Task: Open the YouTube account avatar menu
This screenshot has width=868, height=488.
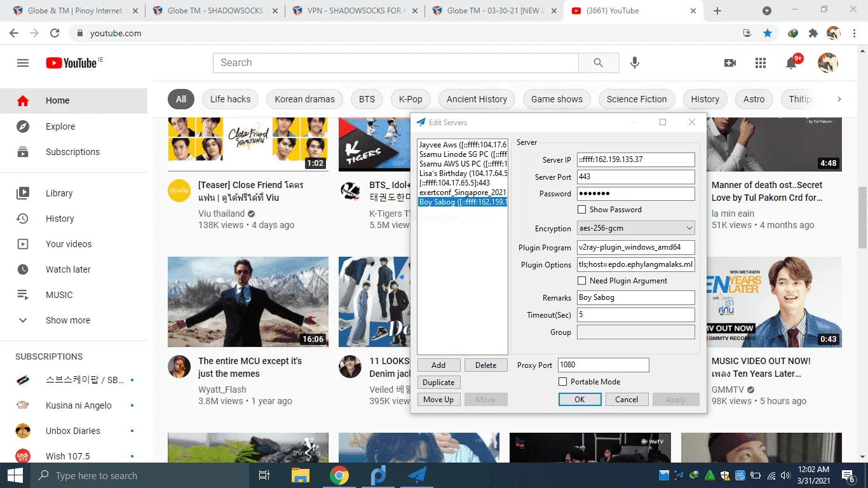Action: (x=827, y=63)
